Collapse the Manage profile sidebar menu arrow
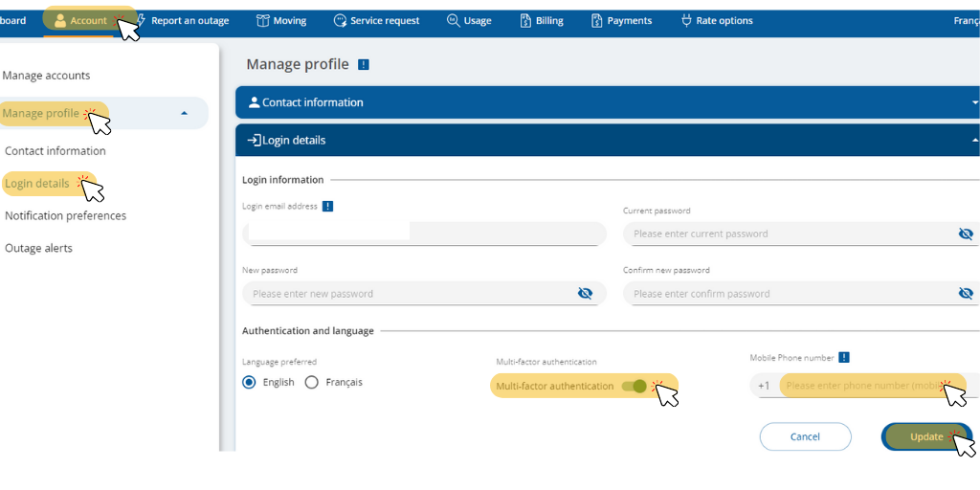The height and width of the screenshot is (490, 980). (x=184, y=114)
